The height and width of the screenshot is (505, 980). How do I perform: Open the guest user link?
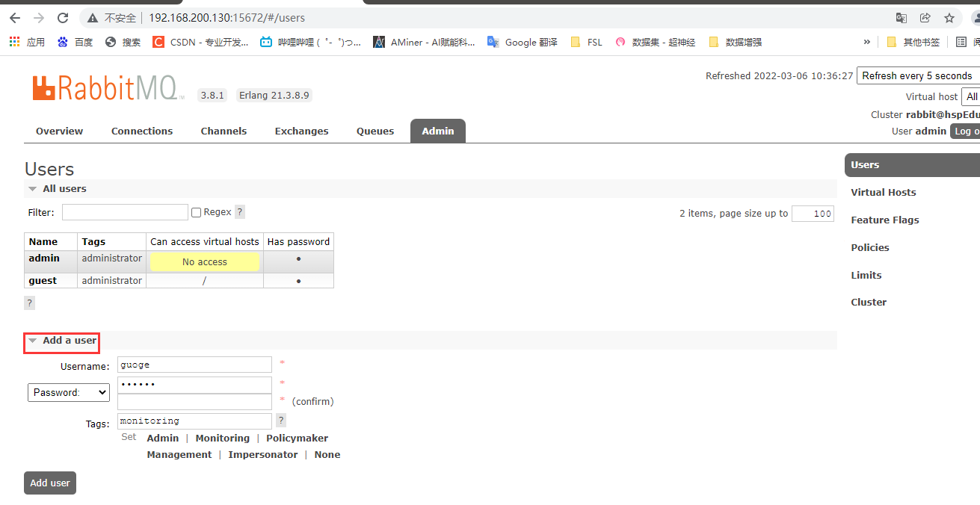43,281
